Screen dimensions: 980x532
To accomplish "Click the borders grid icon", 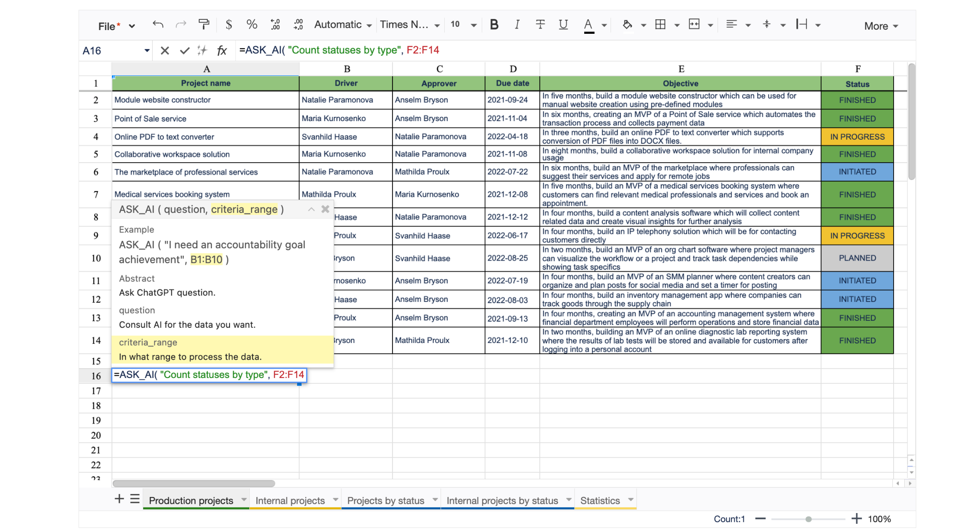I will [x=660, y=25].
